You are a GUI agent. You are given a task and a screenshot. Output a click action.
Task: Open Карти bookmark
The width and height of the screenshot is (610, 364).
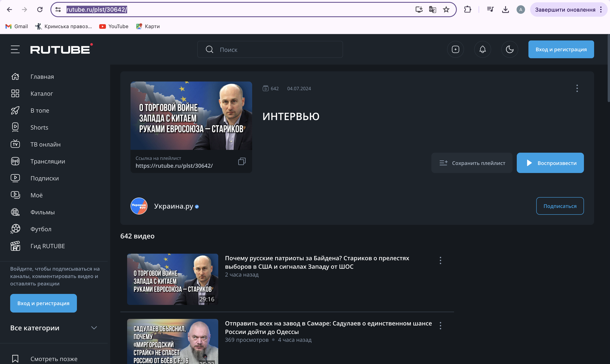pyautogui.click(x=148, y=26)
